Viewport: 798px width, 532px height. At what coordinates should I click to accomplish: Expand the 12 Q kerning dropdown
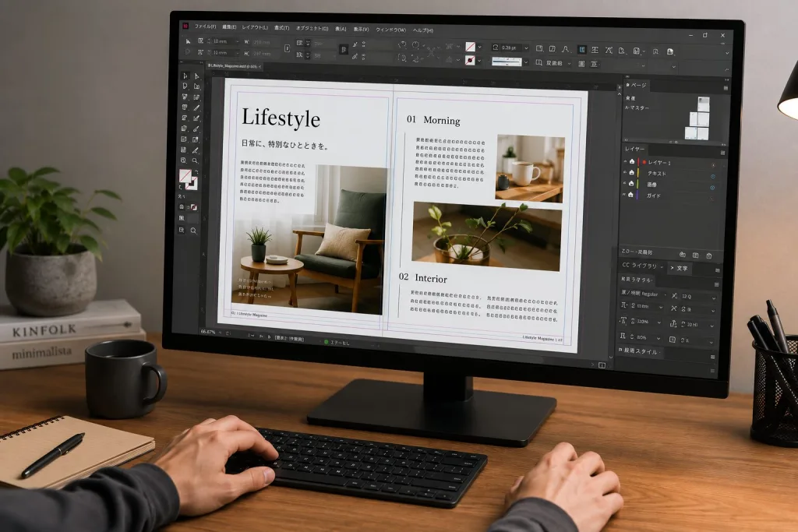click(x=714, y=298)
